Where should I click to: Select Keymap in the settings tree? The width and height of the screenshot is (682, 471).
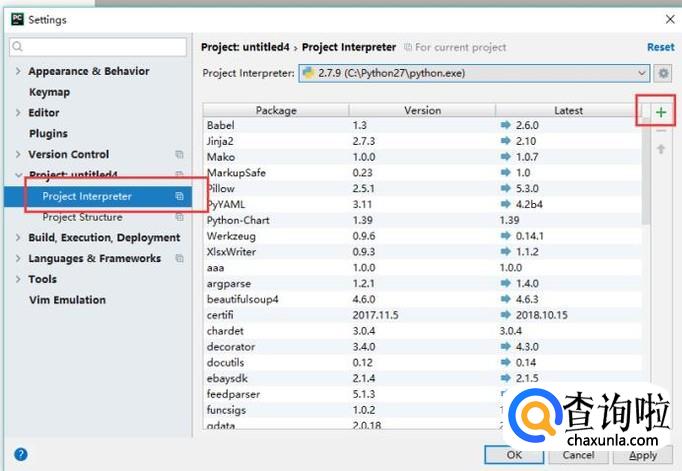(x=49, y=92)
